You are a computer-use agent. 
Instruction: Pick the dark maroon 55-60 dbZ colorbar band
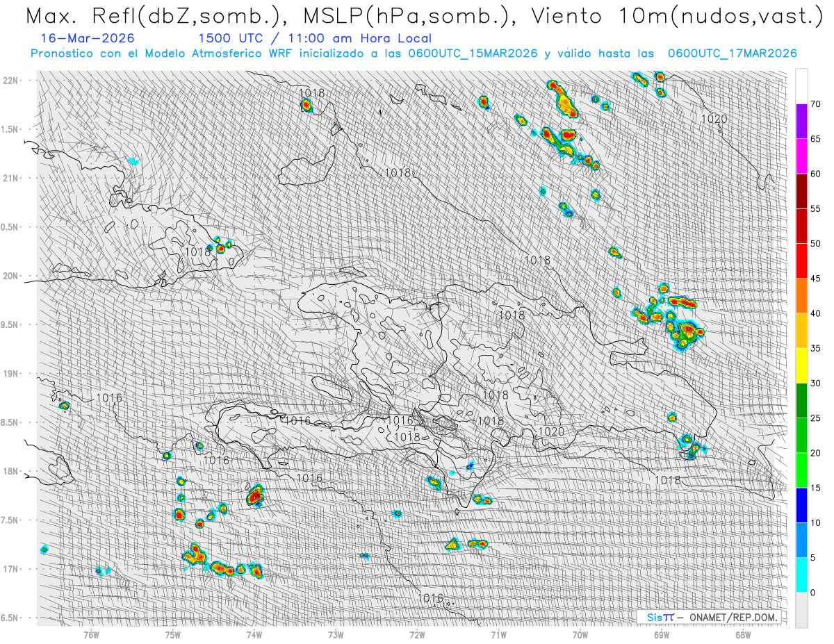coord(801,191)
